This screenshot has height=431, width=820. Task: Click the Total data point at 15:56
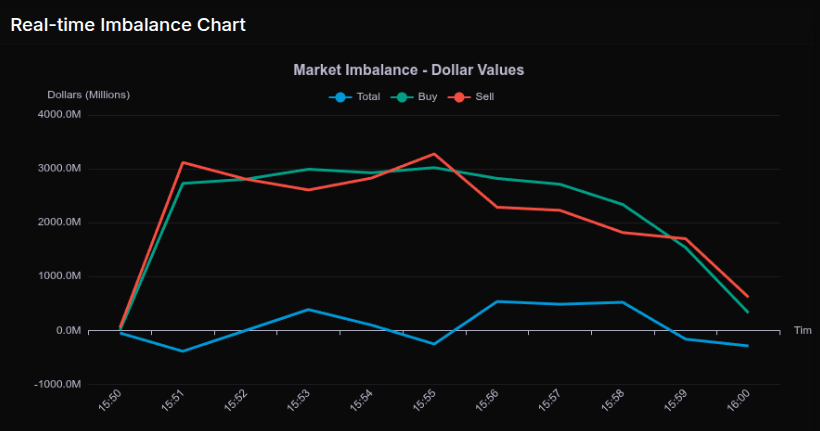click(497, 301)
